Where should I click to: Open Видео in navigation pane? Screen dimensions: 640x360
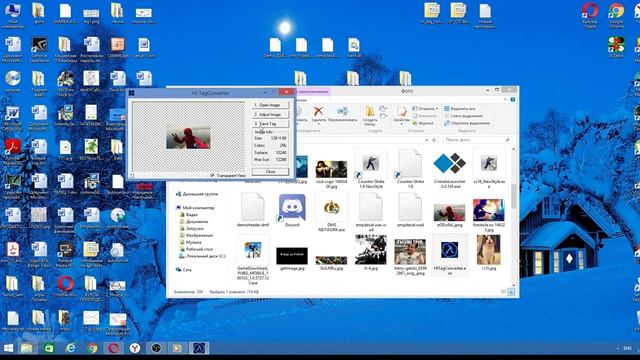[189, 214]
